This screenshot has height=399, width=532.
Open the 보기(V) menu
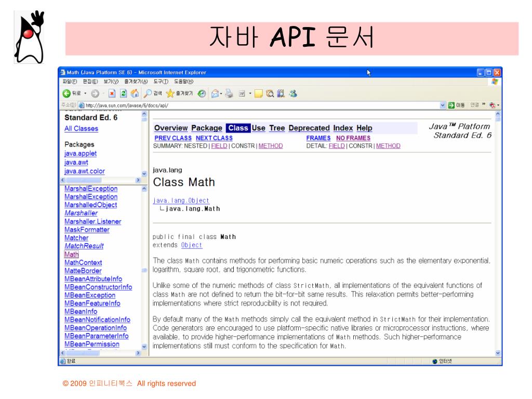click(x=111, y=82)
